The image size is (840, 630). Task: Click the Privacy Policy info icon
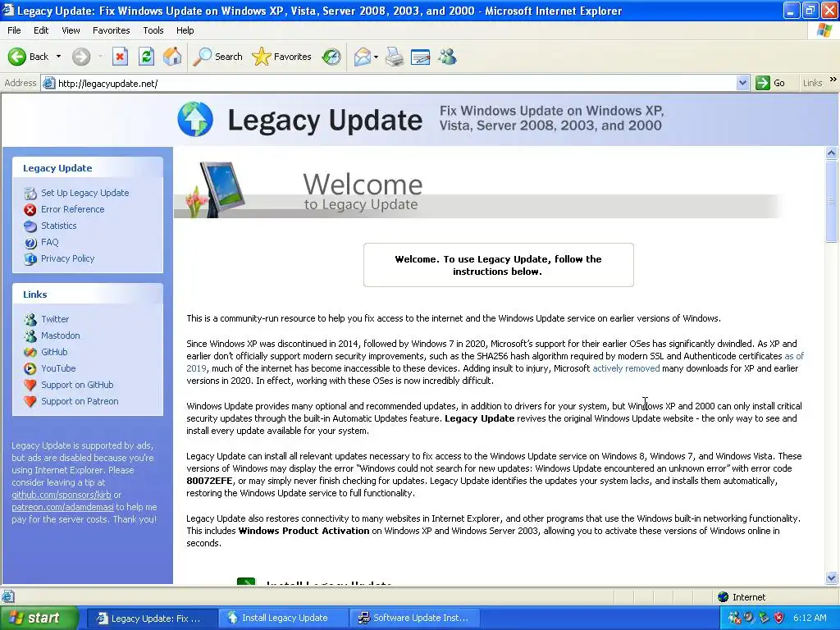(30, 258)
